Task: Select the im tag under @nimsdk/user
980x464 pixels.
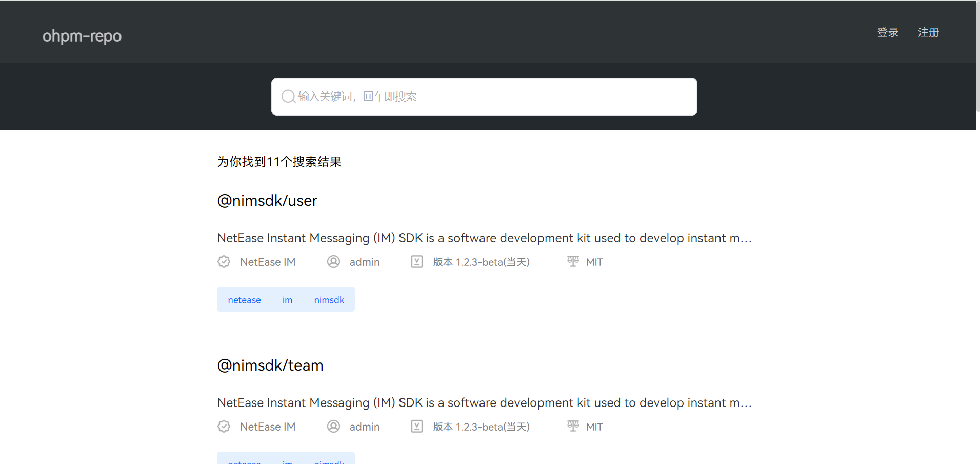Action: [x=287, y=300]
